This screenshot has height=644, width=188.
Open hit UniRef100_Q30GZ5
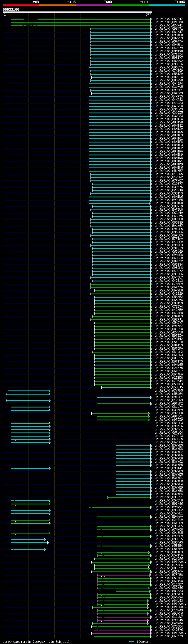(169, 113)
